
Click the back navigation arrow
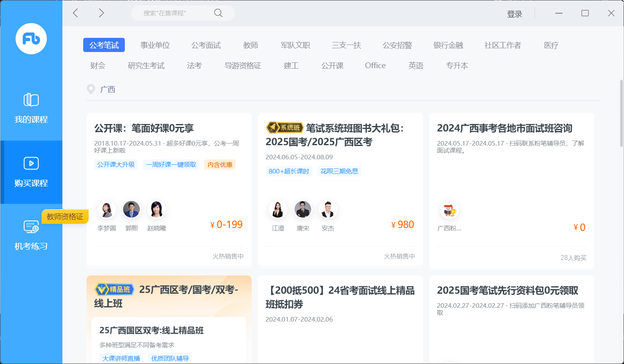[x=76, y=13]
